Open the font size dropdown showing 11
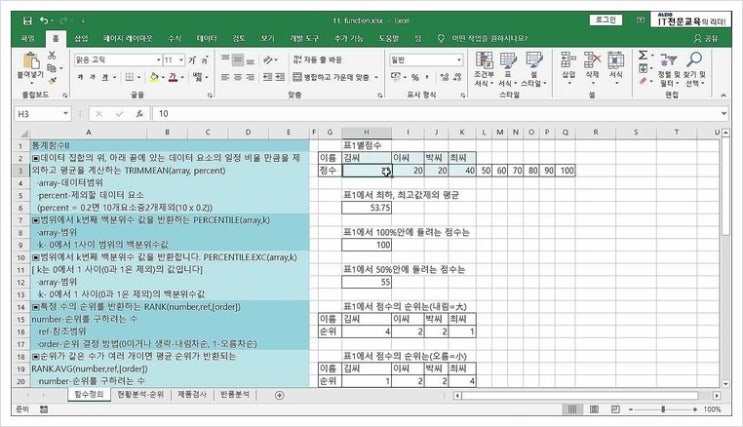The height and width of the screenshot is (427, 743). tap(181, 60)
